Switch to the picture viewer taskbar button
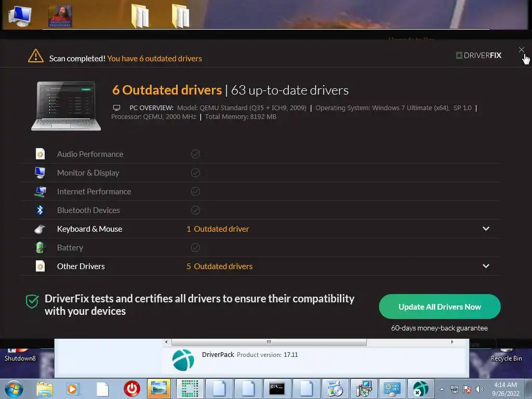The height and width of the screenshot is (399, 532). pyautogui.click(x=159, y=389)
